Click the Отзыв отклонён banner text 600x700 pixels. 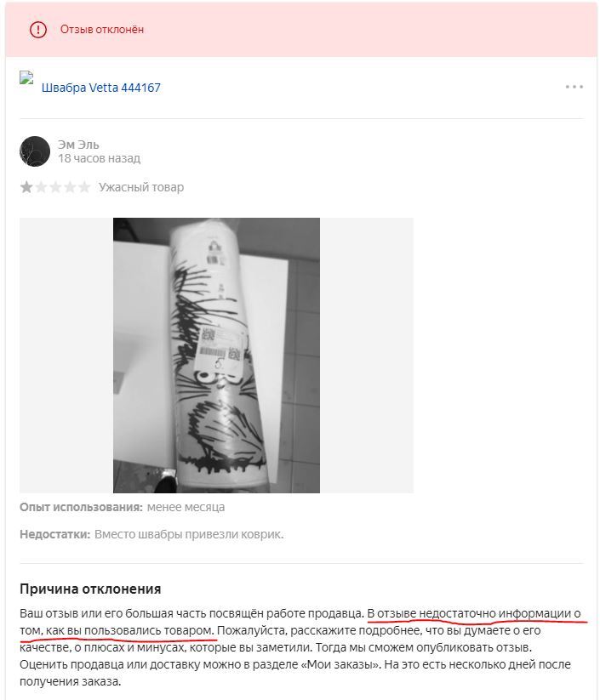[x=102, y=30]
